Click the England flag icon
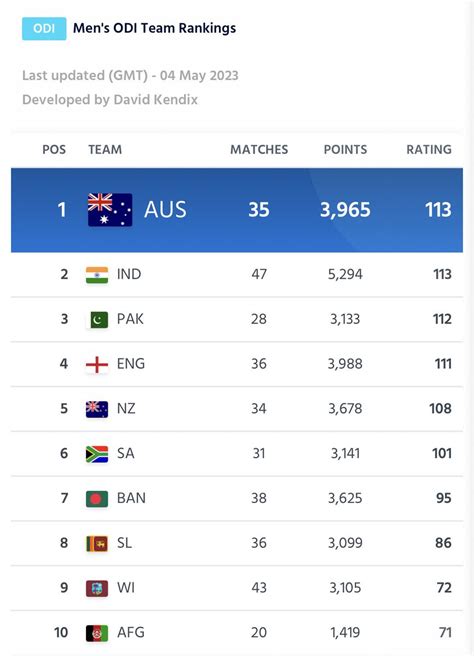Image resolution: width=474 pixels, height=656 pixels. click(x=97, y=365)
